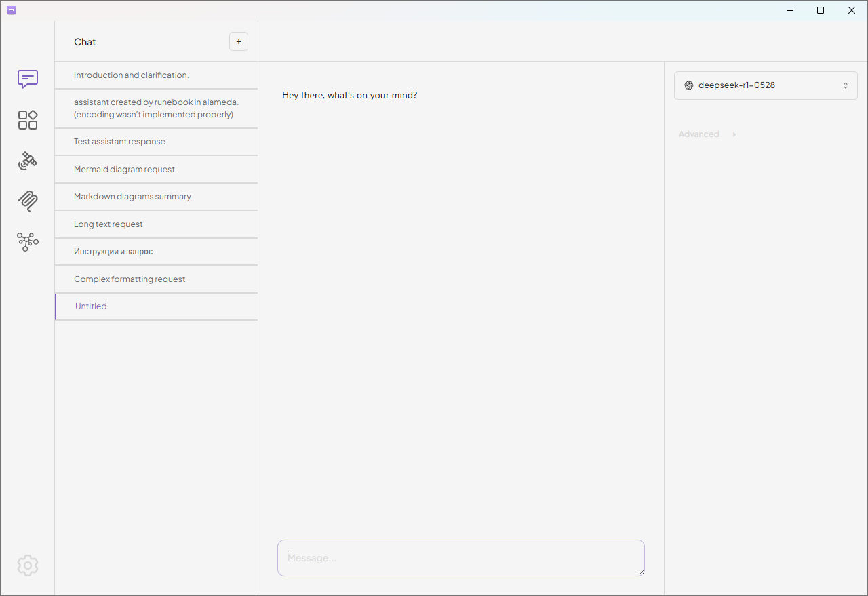Open the Chat section in the sidebar

[x=28, y=79]
